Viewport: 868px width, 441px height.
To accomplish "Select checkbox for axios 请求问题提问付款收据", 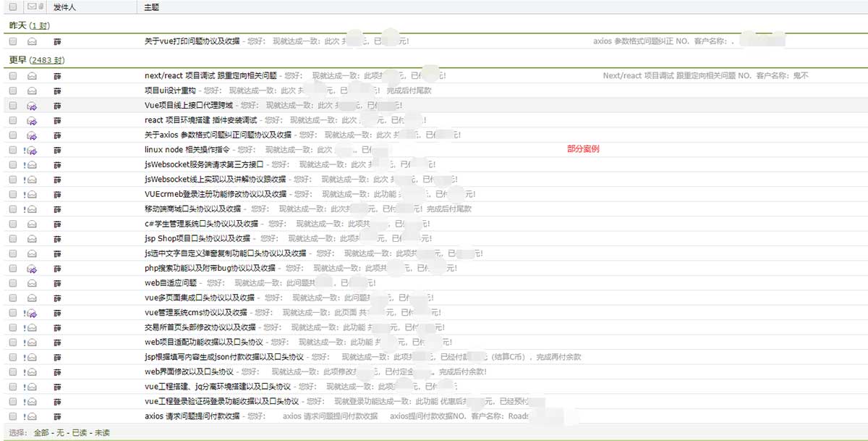I will 13,416.
